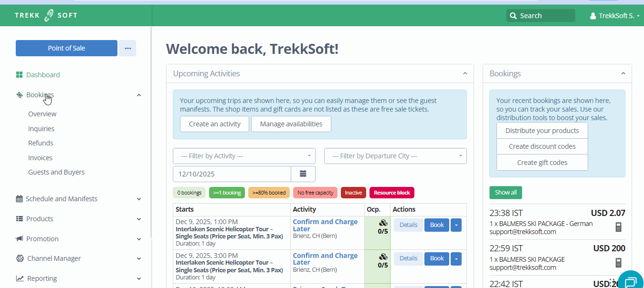Click calculator icon on USD 2.07 booking
Image resolution: width=644 pixels, height=288 pixels.
(618, 227)
